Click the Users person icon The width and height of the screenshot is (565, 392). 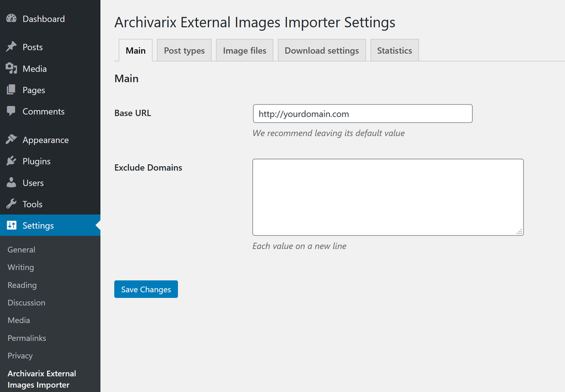(11, 183)
